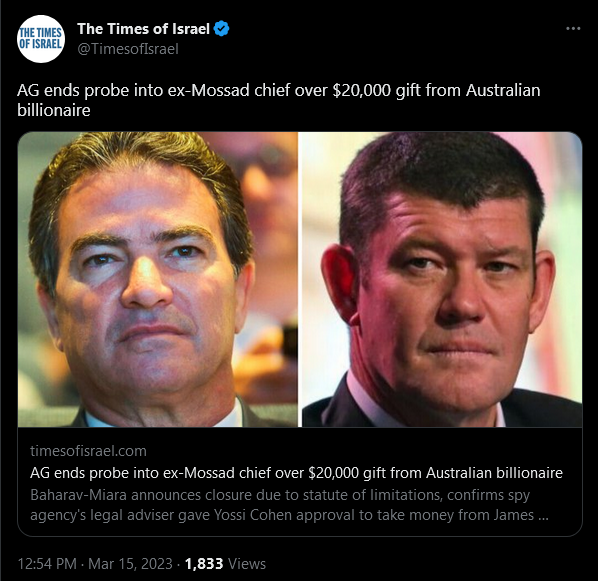This screenshot has height=581, width=598.
Task: Select the tweet text about ex-Mossad chief
Action: (279, 100)
